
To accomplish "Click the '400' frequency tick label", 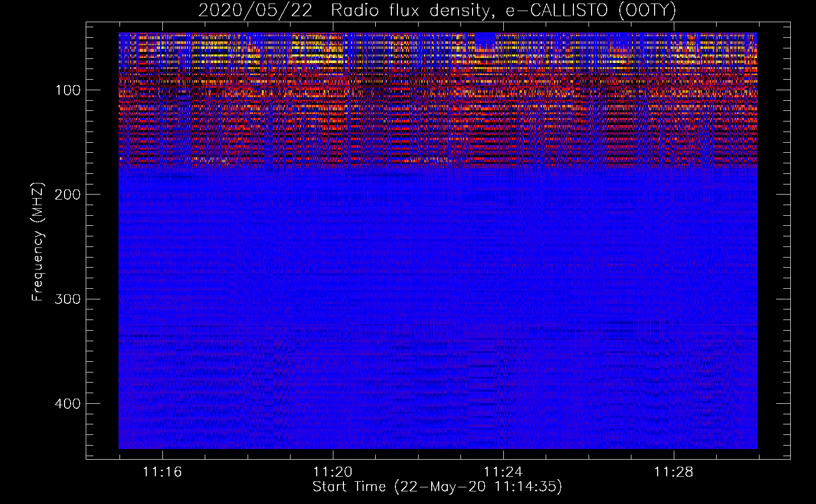I will 68,404.
